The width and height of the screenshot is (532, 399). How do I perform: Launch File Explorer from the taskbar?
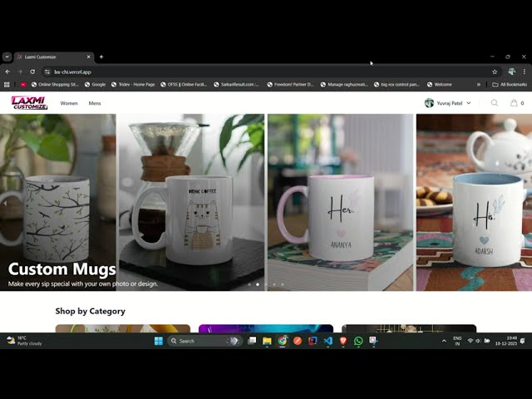267,341
